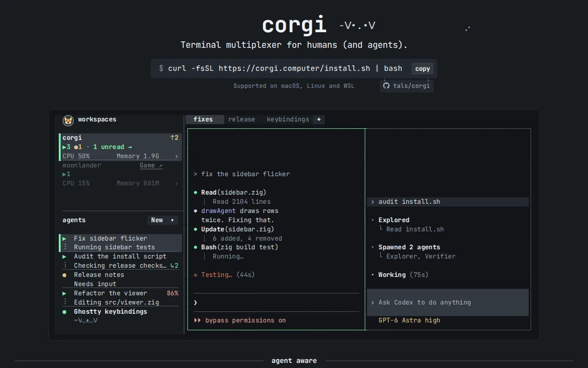
Task: Select the moonlander workspace name
Action: click(82, 165)
